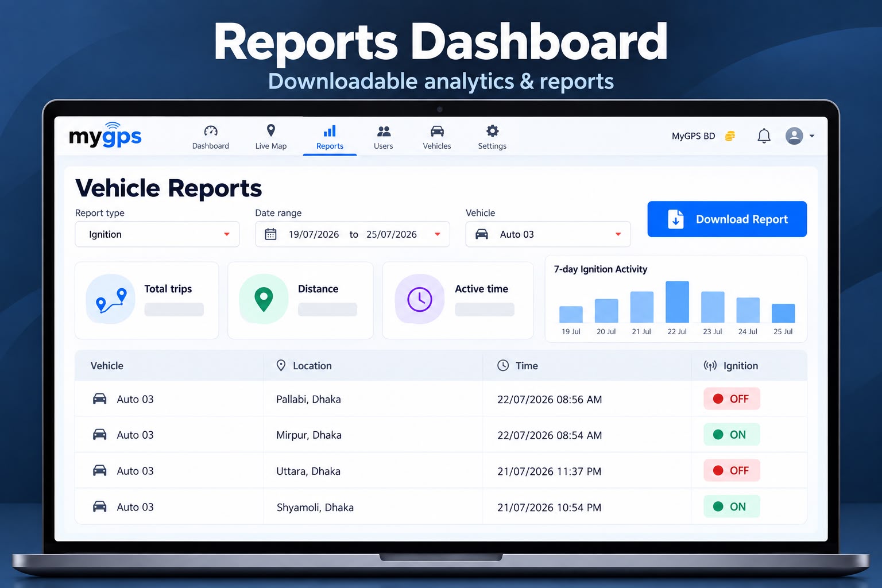This screenshot has width=882, height=588.
Task: Click the calendar icon in Date range
Action: click(270, 234)
